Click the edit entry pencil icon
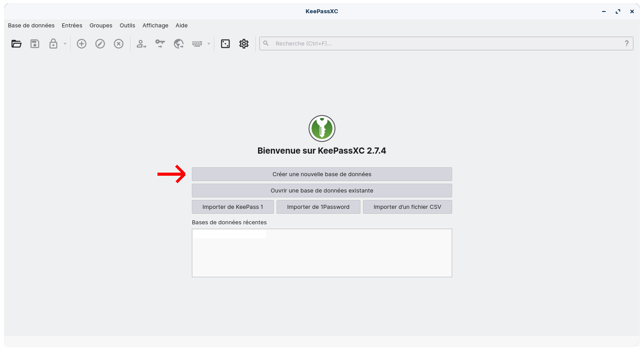Screen dimensions: 644x351 pos(100,44)
